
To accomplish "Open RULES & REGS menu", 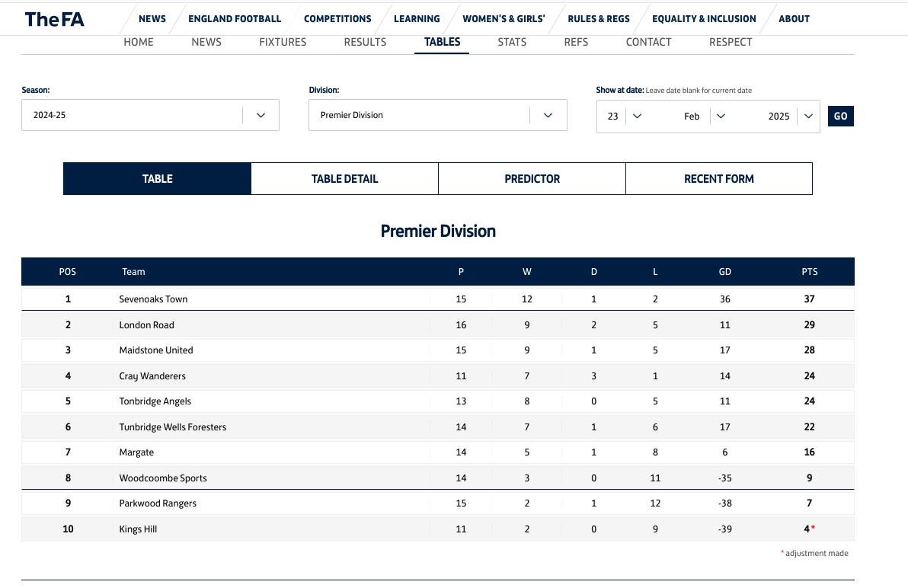I will coord(599,18).
